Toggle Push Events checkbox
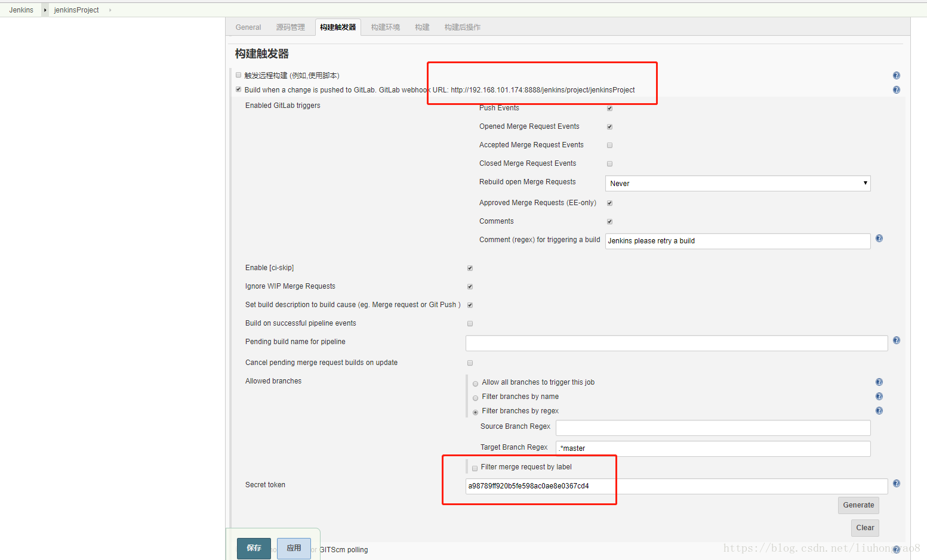The width and height of the screenshot is (927, 560). (x=609, y=109)
